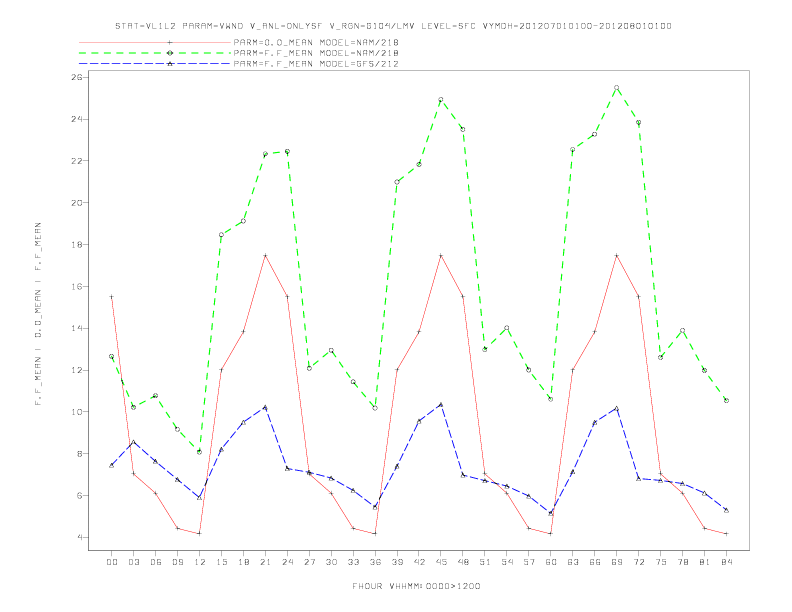The height and width of the screenshot is (612, 792).
Task: Click the x-axis label FHOUR VHHMM:0000>1200
Action: (416, 586)
